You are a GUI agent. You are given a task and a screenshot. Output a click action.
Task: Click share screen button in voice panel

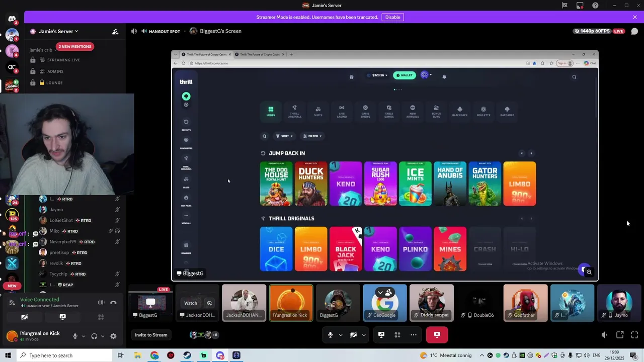tap(62, 317)
